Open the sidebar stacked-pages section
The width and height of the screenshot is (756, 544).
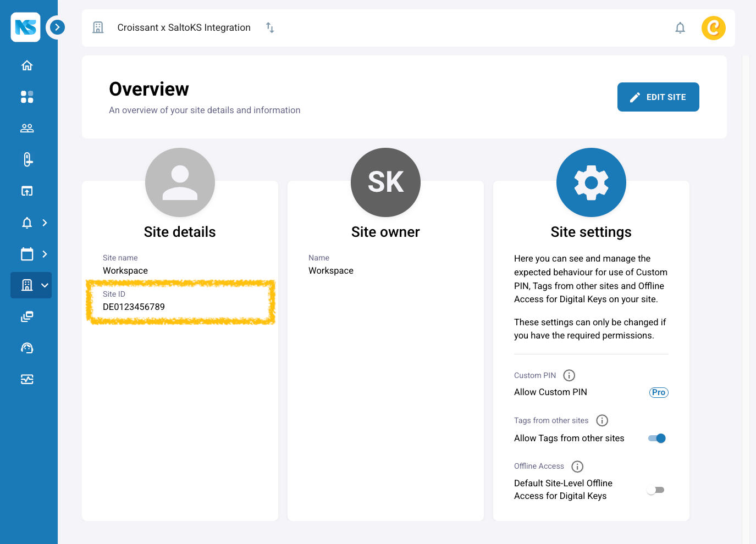click(x=26, y=317)
